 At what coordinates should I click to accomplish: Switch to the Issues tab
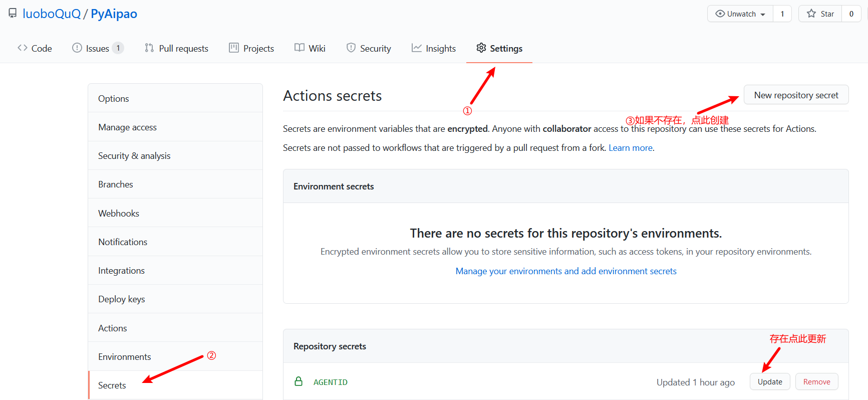(98, 48)
